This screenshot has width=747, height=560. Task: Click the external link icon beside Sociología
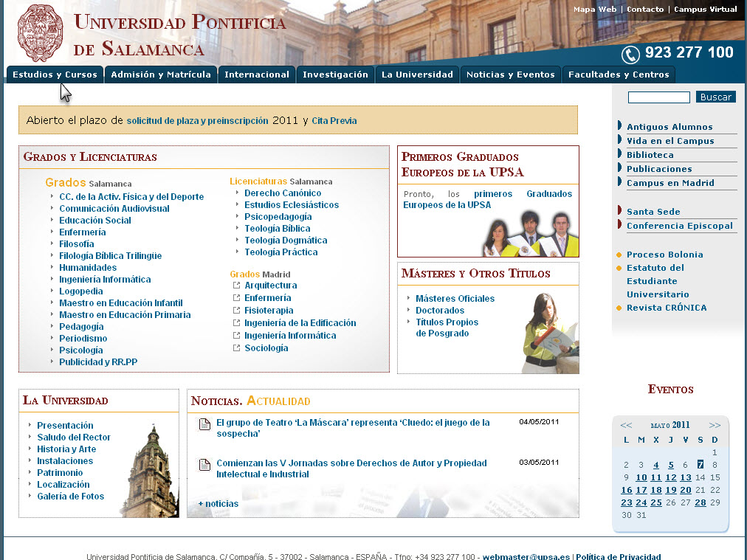pos(236,348)
